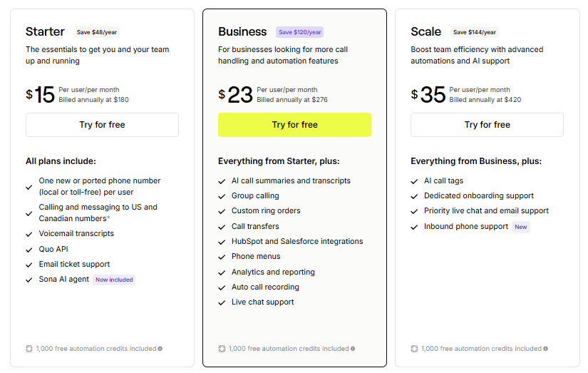588x373 pixels.
Task: Click the Save $120/year badge on Business
Action: [x=299, y=32]
